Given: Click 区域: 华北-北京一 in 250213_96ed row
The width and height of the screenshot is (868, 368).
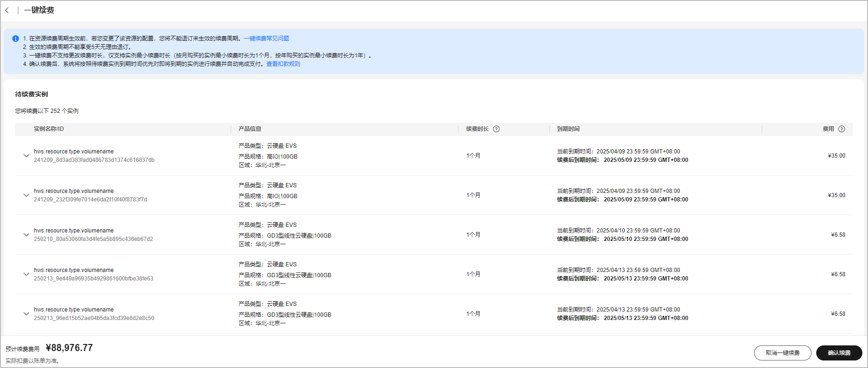Looking at the screenshot, I should [x=262, y=323].
